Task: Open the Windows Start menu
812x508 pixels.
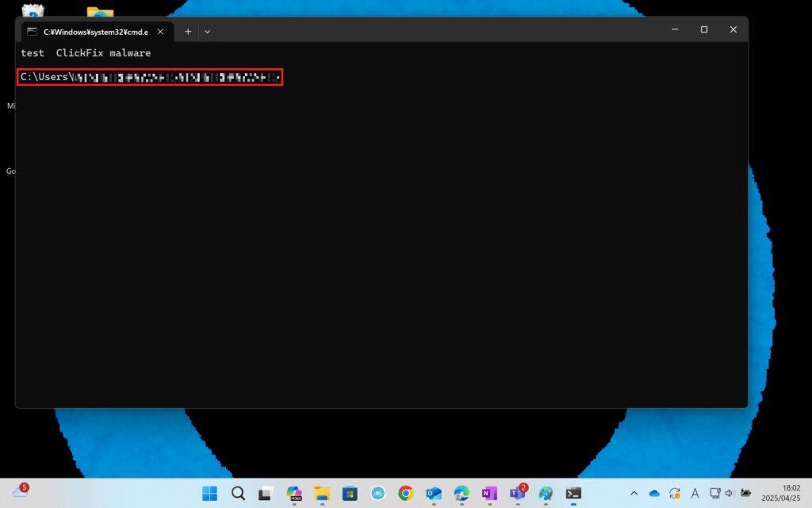Action: [x=209, y=493]
